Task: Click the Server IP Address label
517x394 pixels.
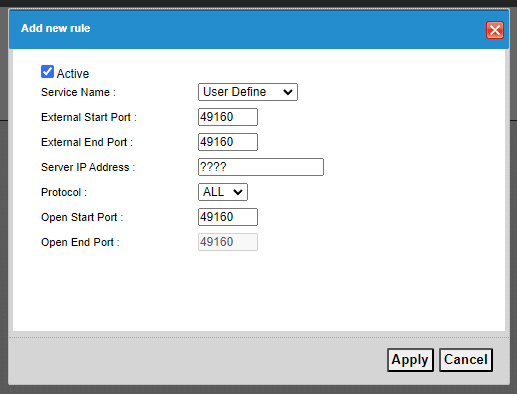Action: pos(88,167)
